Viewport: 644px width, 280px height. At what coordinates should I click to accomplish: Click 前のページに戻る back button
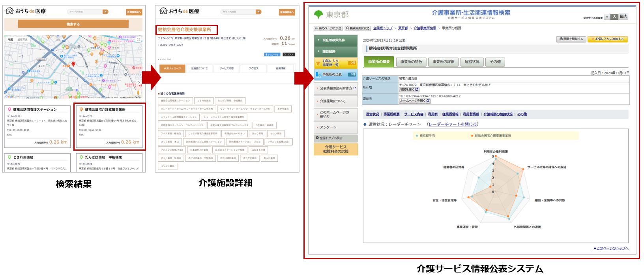coord(328,28)
